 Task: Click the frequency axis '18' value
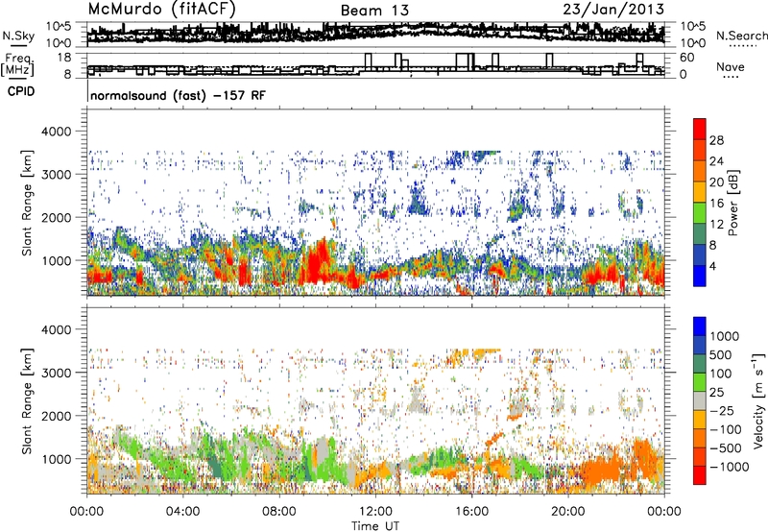coord(64,58)
